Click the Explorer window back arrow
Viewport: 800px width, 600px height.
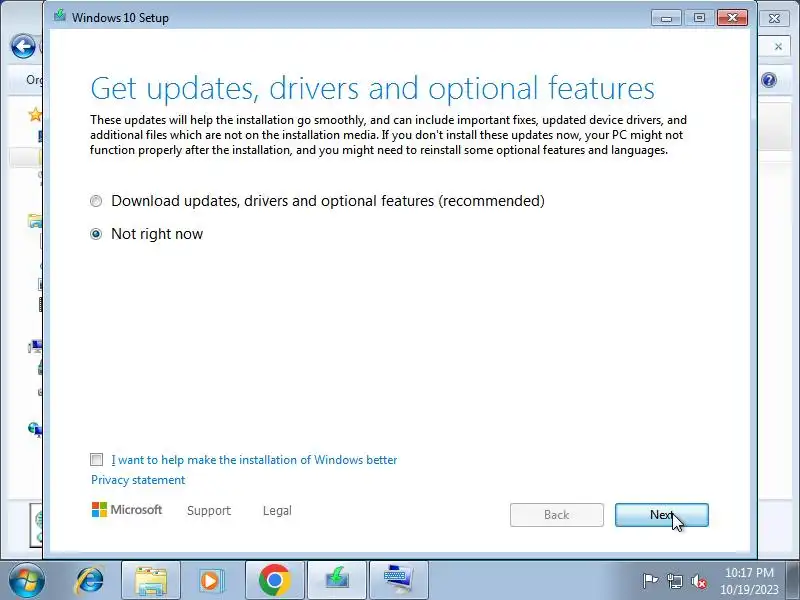pos(23,47)
